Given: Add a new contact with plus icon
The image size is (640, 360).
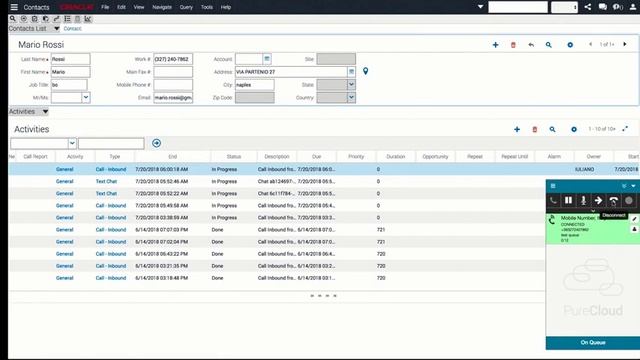Looking at the screenshot, I should pyautogui.click(x=496, y=44).
